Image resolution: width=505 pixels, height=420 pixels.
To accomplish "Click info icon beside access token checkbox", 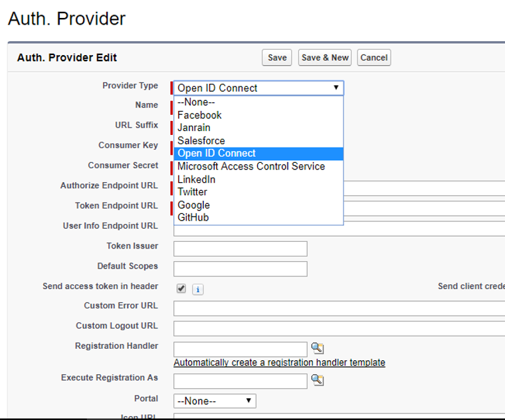I will click(197, 289).
